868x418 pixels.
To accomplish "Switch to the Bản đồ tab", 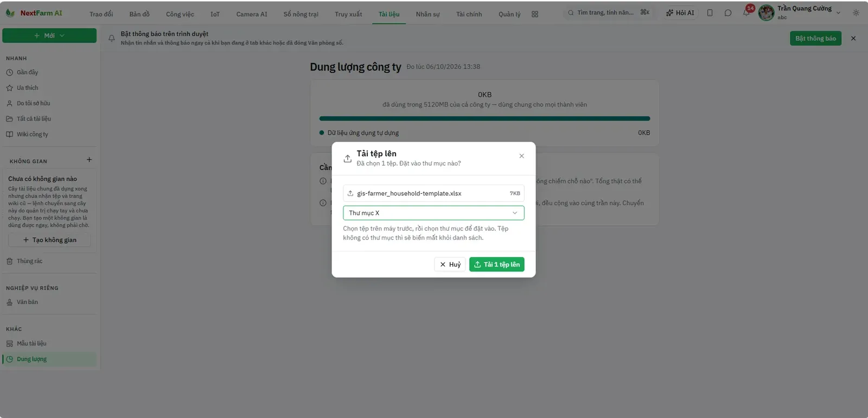I will tap(139, 14).
